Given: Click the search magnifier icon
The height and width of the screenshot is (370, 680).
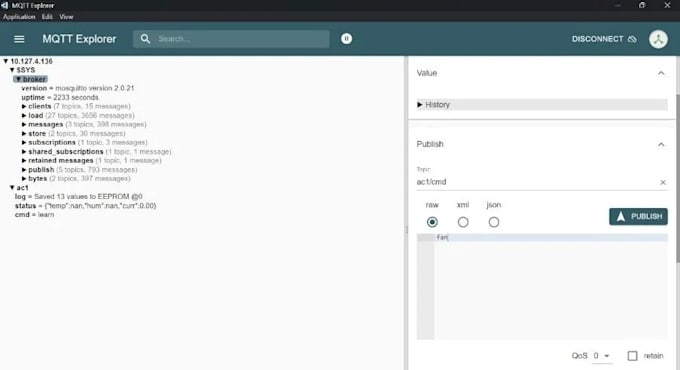Looking at the screenshot, I should point(145,39).
